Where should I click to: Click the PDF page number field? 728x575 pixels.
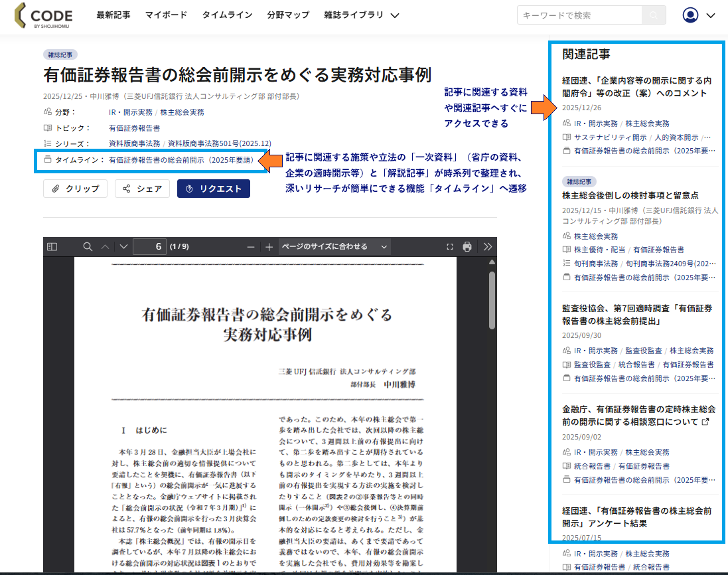149,247
